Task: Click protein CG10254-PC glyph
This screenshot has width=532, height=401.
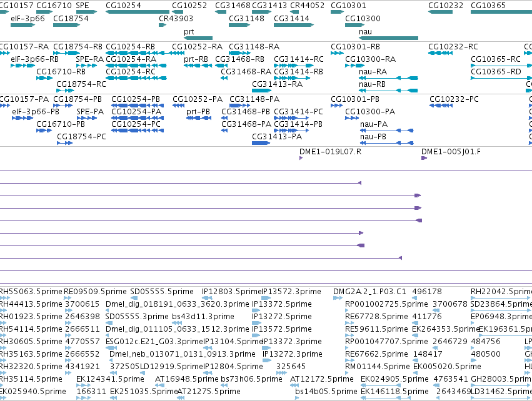Action: [138, 131]
